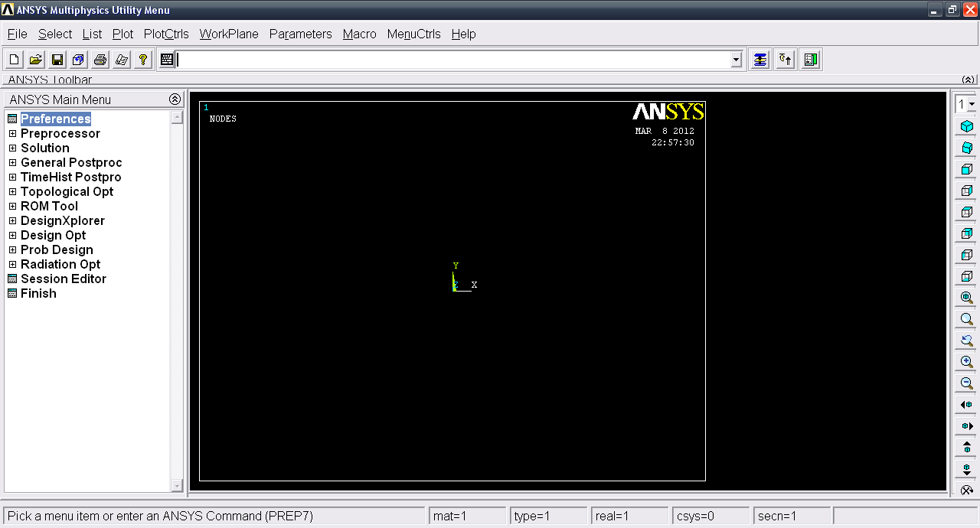This screenshot has height=528, width=980.
Task: Zoom out with the minus magnifier icon
Action: click(x=967, y=383)
